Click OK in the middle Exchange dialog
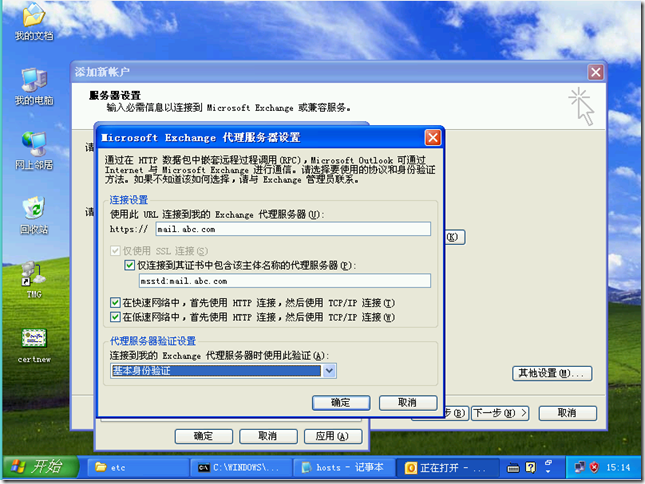The image size is (645, 484). coord(204,436)
